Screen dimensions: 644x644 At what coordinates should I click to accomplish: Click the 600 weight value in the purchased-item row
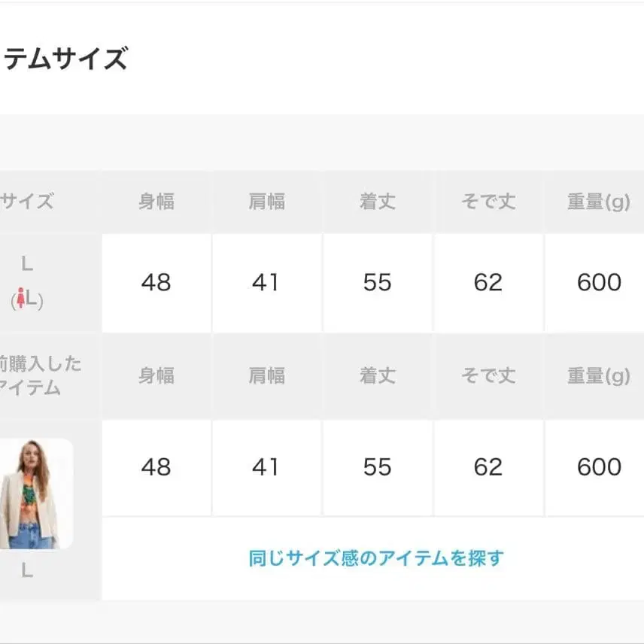click(x=599, y=467)
